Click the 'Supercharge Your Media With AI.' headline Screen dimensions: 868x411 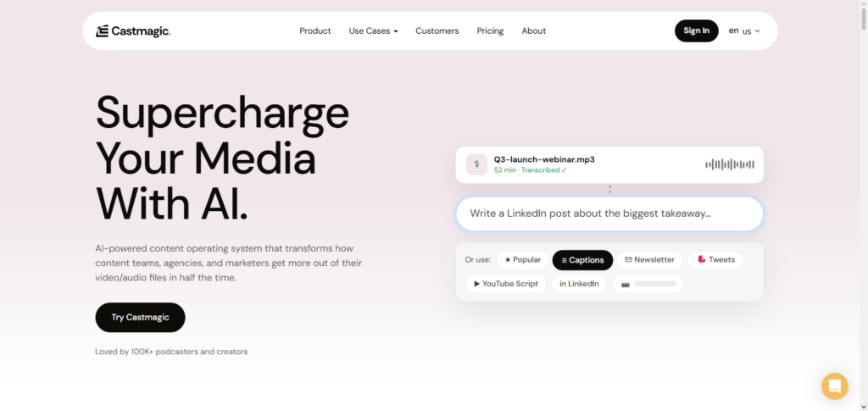pos(223,158)
